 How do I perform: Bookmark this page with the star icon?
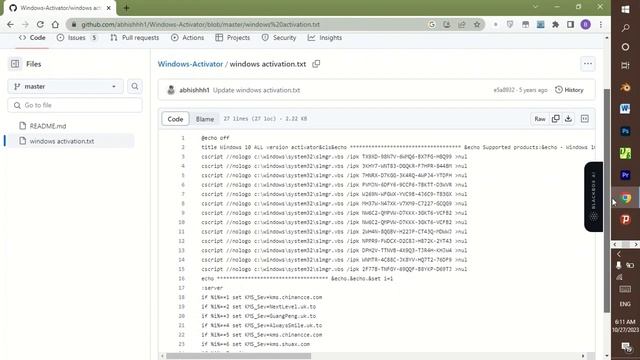[477, 24]
